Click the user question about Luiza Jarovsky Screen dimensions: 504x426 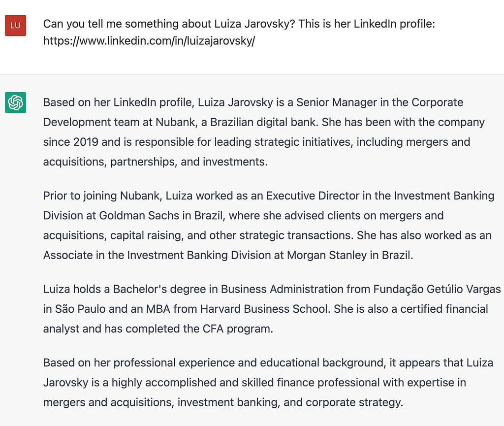tap(239, 24)
